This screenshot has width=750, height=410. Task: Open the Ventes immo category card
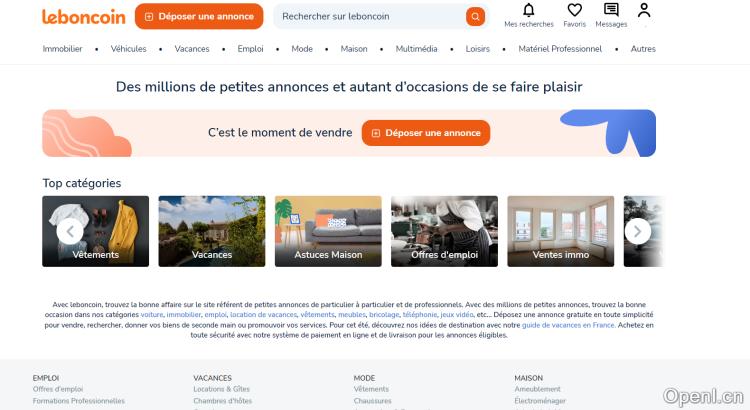[x=561, y=231]
